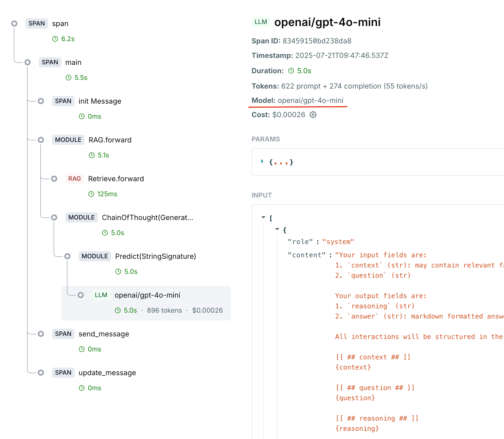Click the cost settings gear icon
This screenshot has width=504, height=439.
[x=313, y=115]
